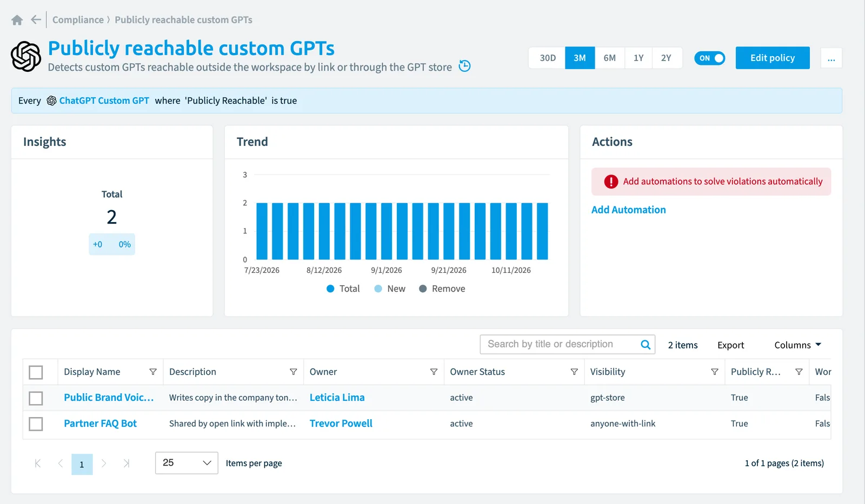Open owner Trevor Powell link
The width and height of the screenshot is (865, 504).
coord(341,424)
